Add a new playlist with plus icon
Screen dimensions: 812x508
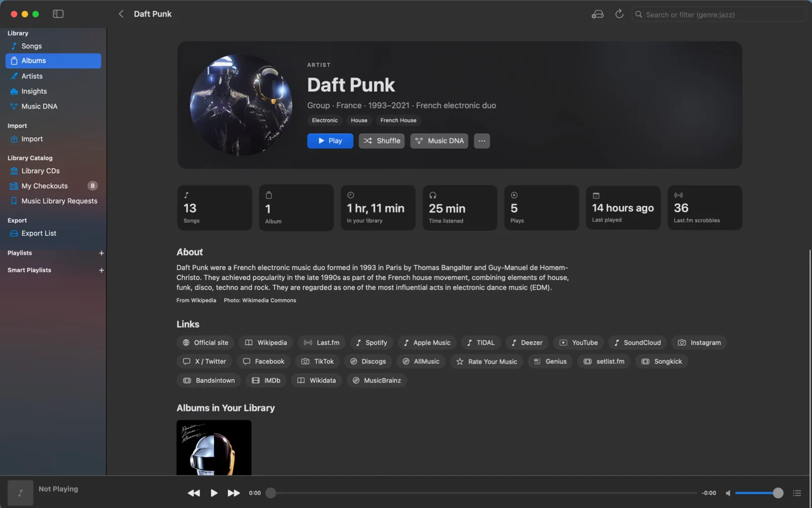(101, 253)
